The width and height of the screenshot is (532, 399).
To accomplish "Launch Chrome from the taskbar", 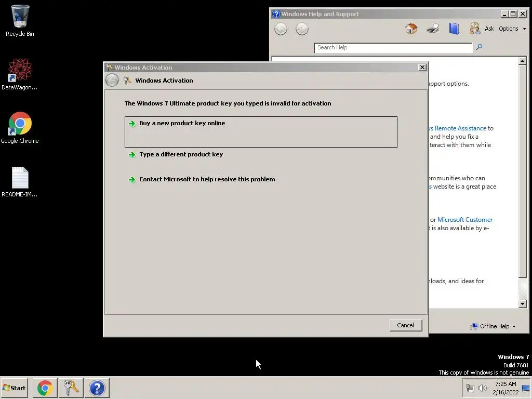I will click(x=45, y=388).
